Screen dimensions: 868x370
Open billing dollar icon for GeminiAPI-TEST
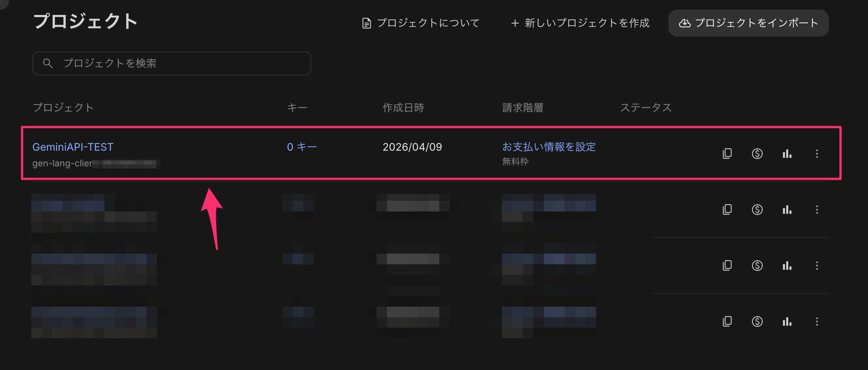click(757, 154)
